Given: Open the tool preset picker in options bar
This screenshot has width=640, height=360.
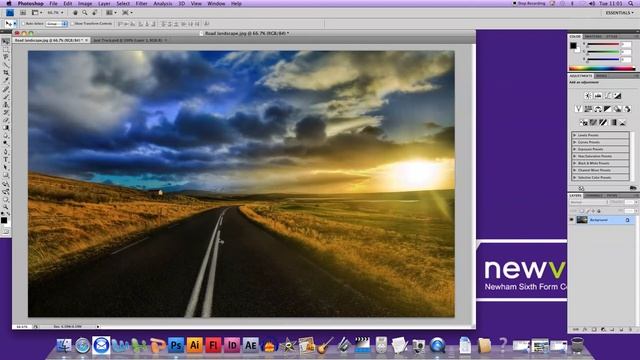Looking at the screenshot, I should 11,24.
